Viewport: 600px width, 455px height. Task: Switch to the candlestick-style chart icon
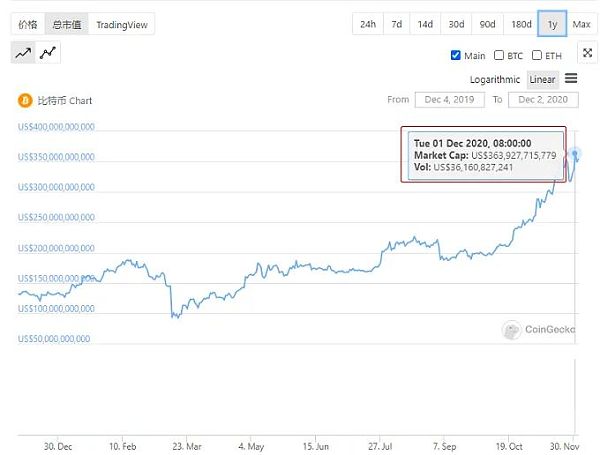pyautogui.click(x=47, y=53)
